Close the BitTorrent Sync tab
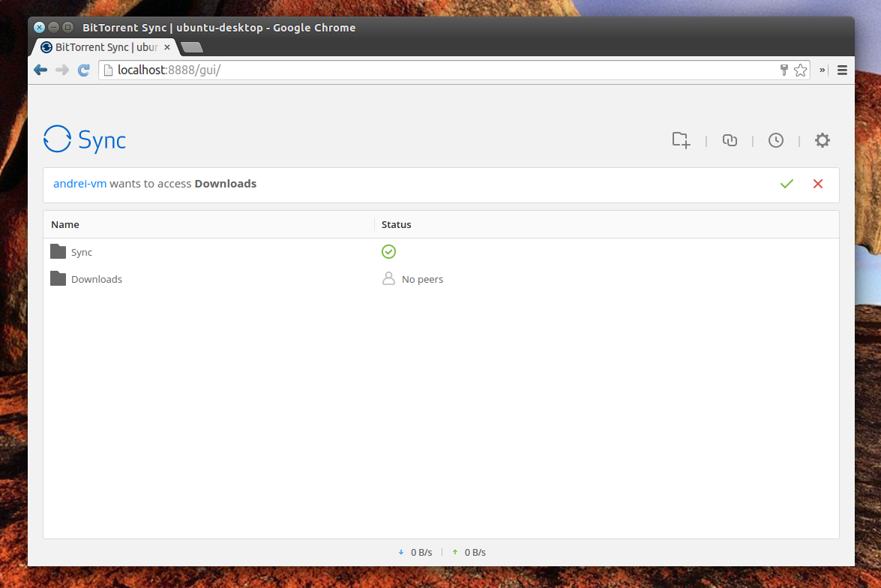Viewport: 881px width, 588px height. (x=167, y=47)
